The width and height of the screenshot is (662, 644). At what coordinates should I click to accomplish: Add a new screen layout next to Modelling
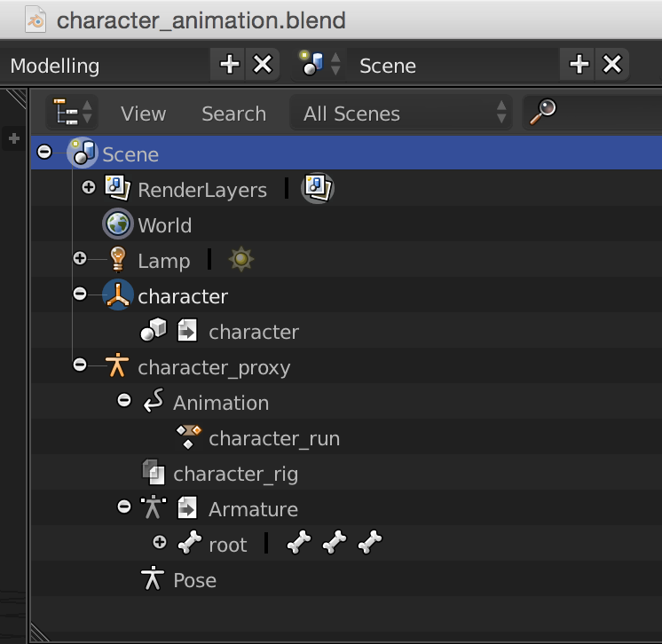(229, 65)
